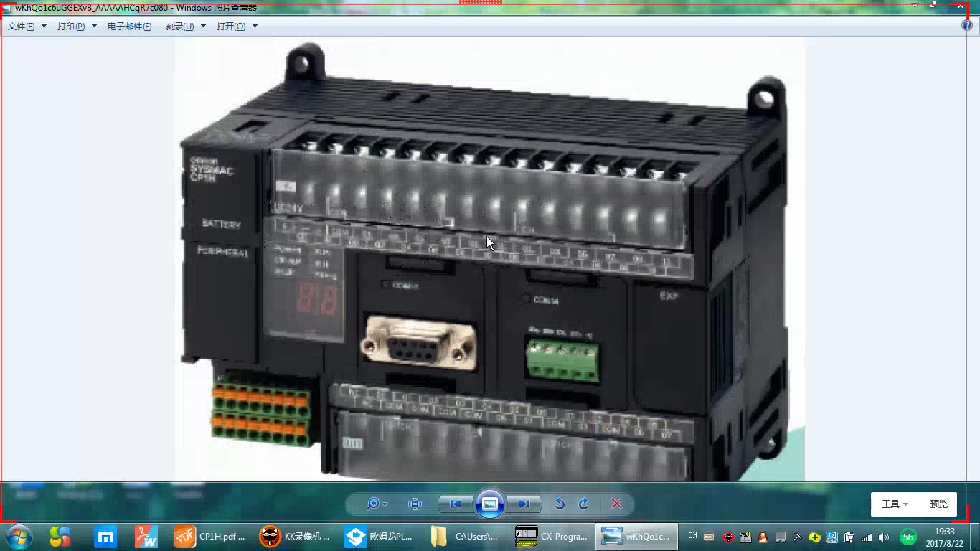
Task: Open the 打开(O) menu
Action: (x=237, y=27)
